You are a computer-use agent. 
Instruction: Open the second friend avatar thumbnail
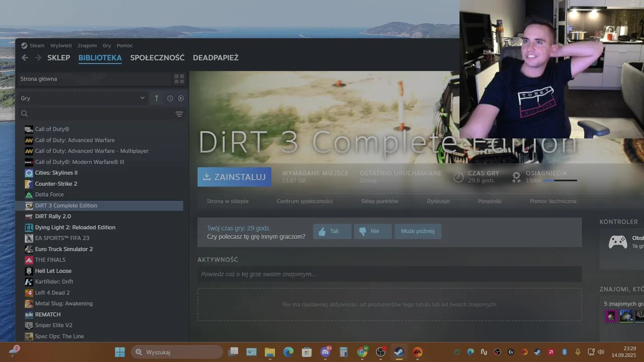[x=626, y=316]
